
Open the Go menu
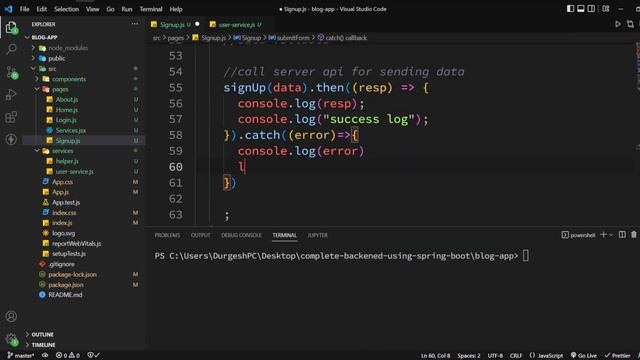pyautogui.click(x=110, y=9)
